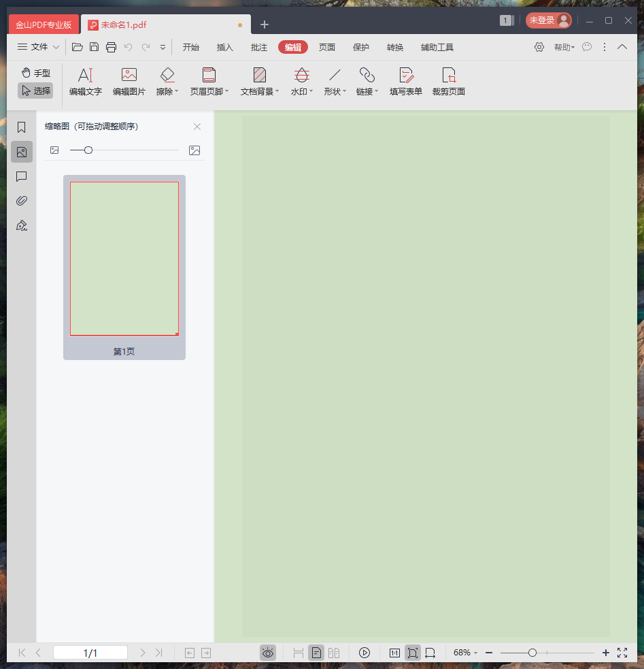Switch to the 批注 (Annotate) ribbon tab

point(259,47)
